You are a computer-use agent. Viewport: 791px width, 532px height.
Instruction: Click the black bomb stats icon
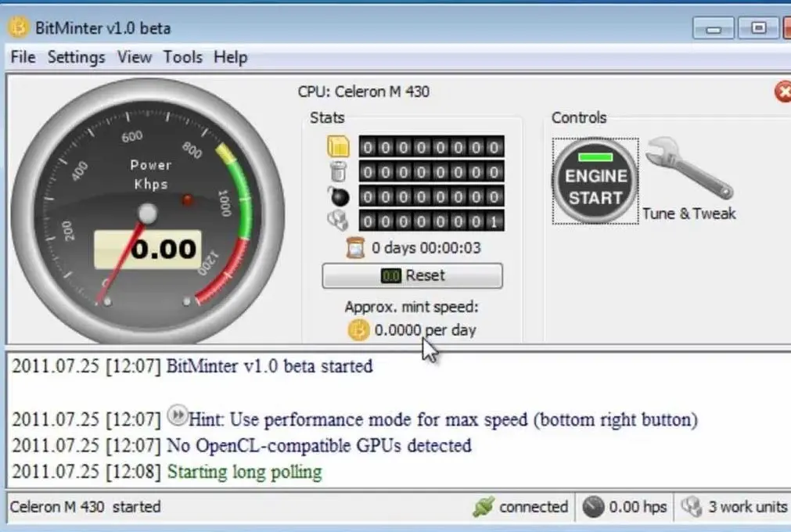[339, 196]
